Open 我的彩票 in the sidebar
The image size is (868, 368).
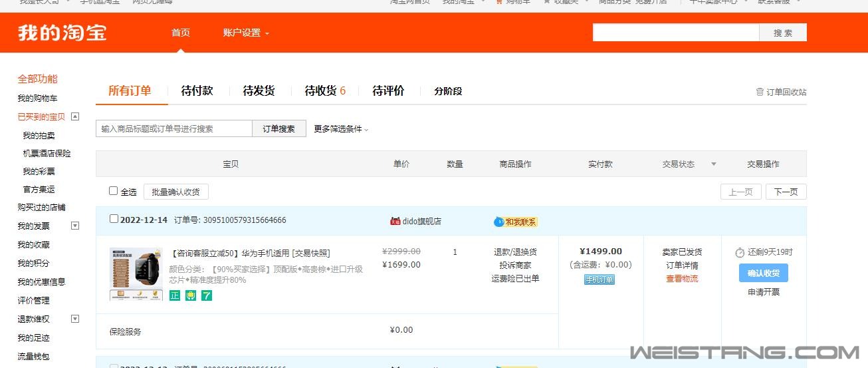[39, 172]
